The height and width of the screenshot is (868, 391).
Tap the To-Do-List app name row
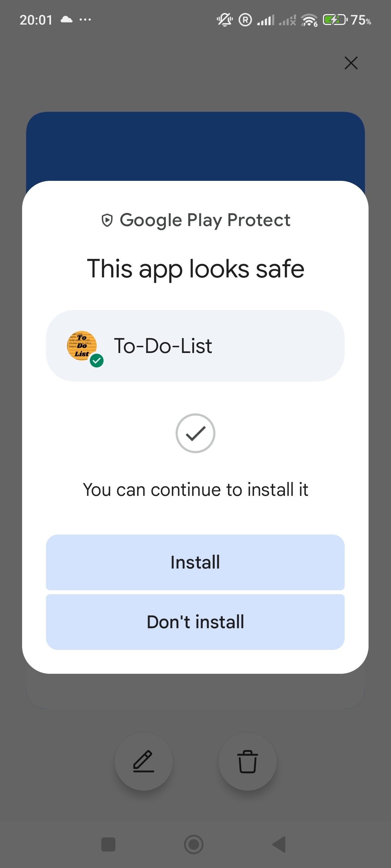(195, 346)
